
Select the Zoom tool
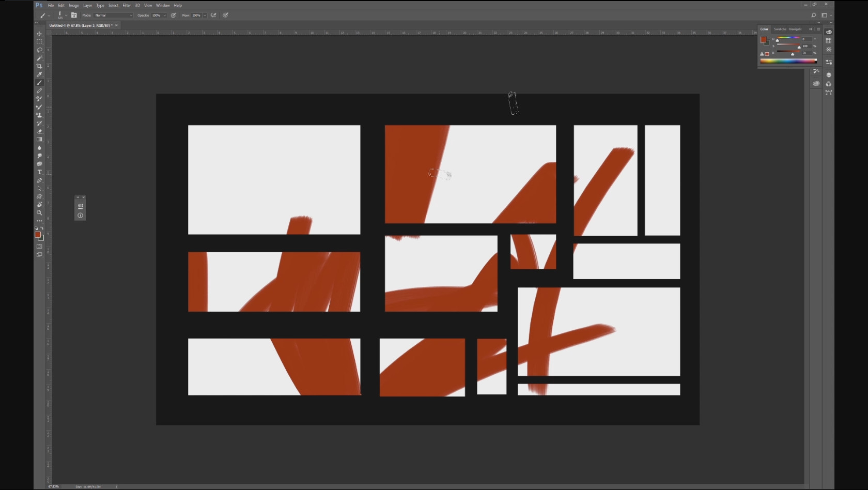[x=39, y=212]
